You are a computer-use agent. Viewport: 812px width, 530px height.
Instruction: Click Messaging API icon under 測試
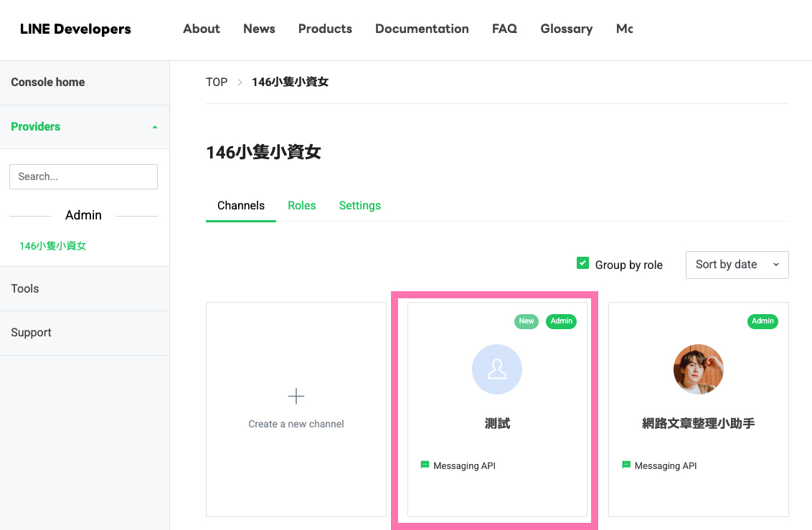pyautogui.click(x=425, y=465)
